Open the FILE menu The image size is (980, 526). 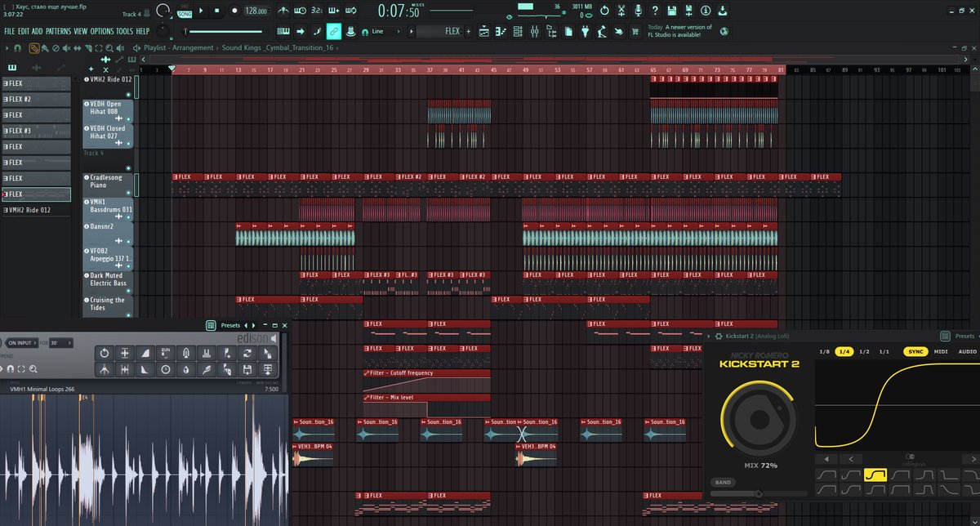click(x=10, y=31)
